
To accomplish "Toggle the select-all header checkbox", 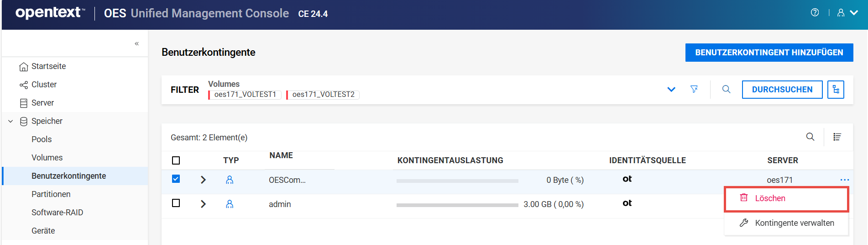I will pos(176,160).
